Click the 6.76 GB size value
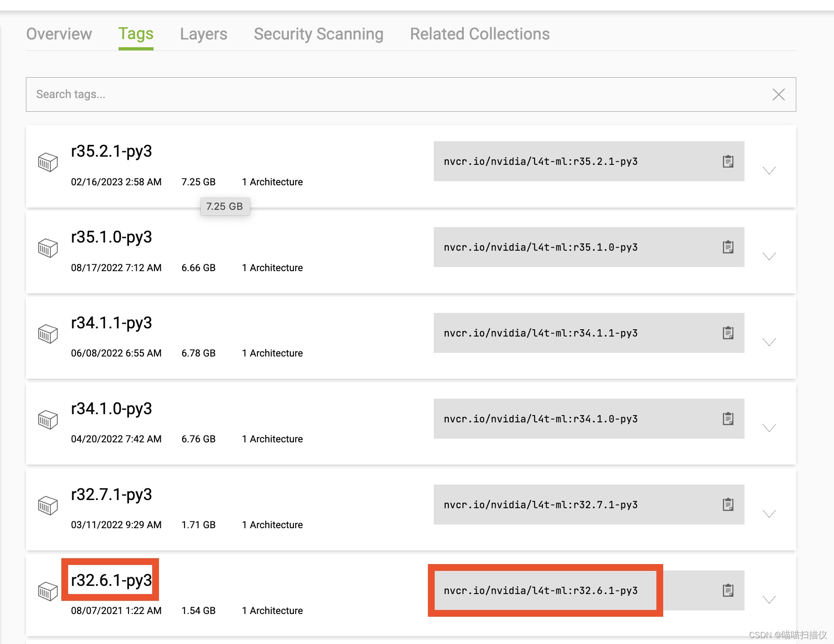834x644 pixels. click(199, 439)
